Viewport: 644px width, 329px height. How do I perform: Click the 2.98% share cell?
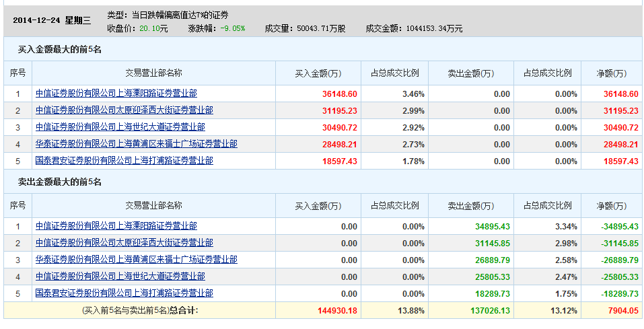click(566, 244)
